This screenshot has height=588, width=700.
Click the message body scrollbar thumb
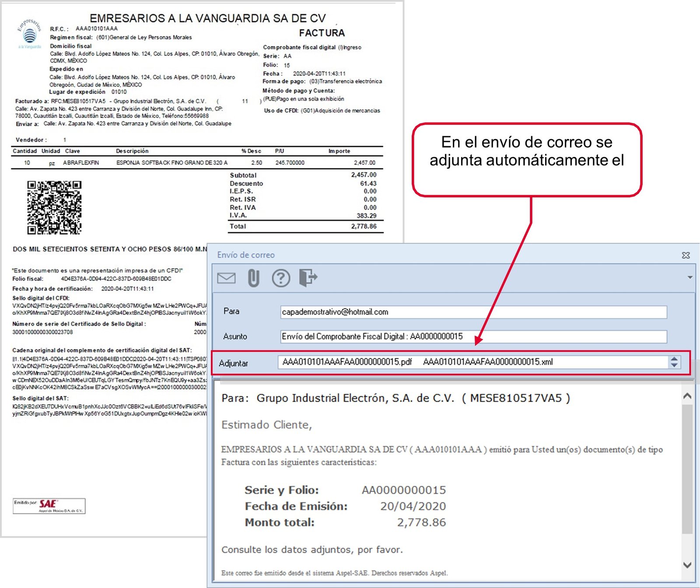687,469
